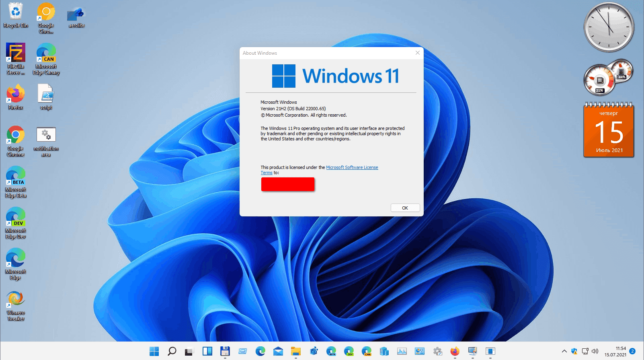The height and width of the screenshot is (360, 644).
Task: Click Windows Security shield tray icon
Action: click(574, 351)
